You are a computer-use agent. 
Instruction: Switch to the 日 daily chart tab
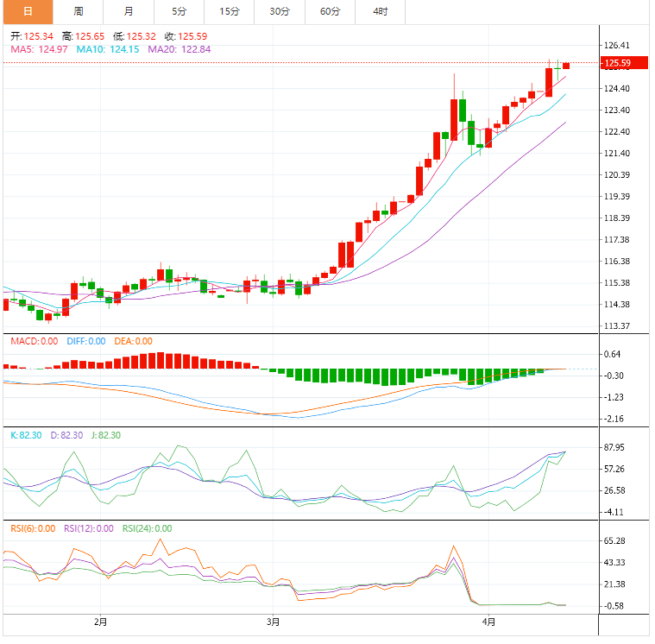coord(28,11)
